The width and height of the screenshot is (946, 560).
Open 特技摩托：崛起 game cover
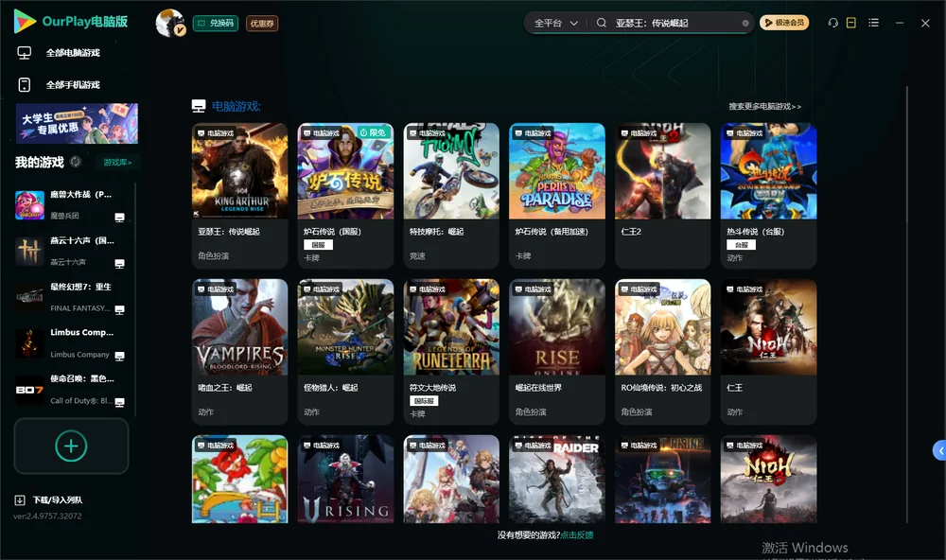coord(451,171)
